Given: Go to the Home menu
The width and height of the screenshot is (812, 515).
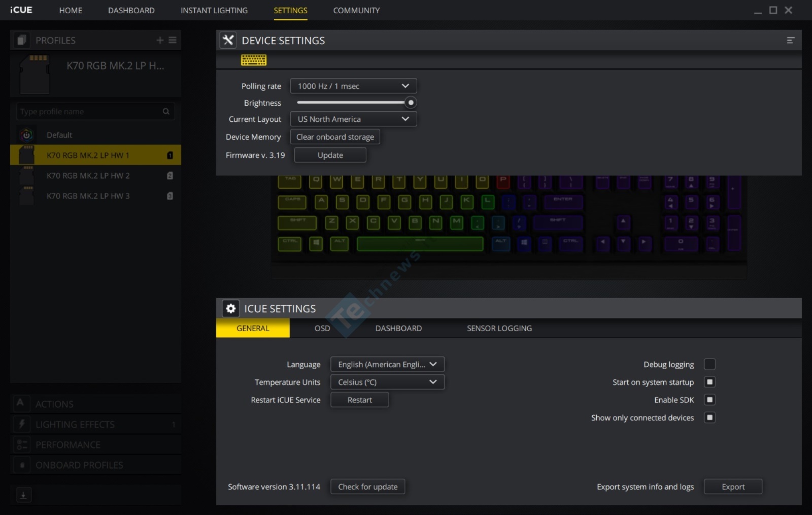Looking at the screenshot, I should coord(71,10).
